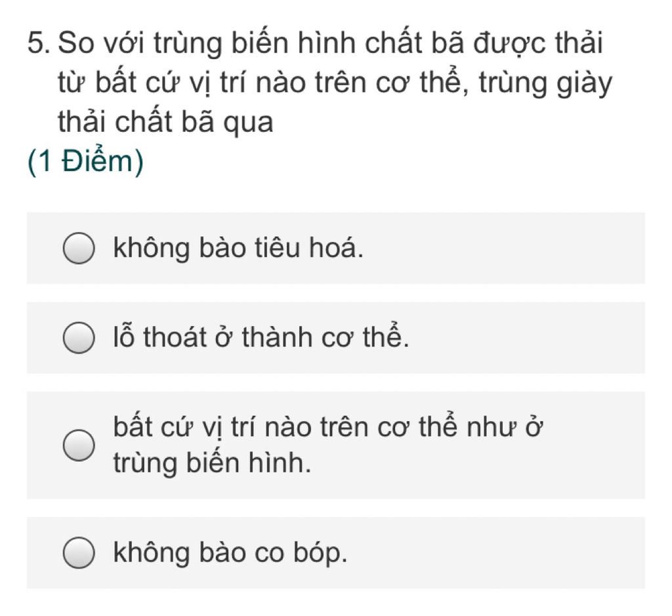Click the answer text "lỗ thoát ở thành cơ thể."
Viewport: 672px width, 616px height.
pyautogui.click(x=261, y=337)
